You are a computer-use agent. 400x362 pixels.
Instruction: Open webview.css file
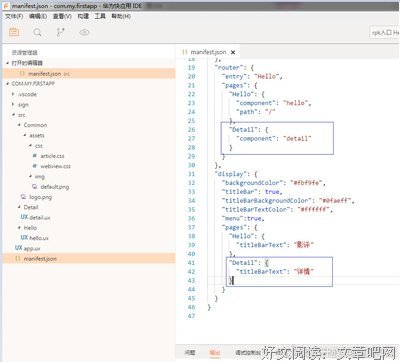pyautogui.click(x=55, y=166)
